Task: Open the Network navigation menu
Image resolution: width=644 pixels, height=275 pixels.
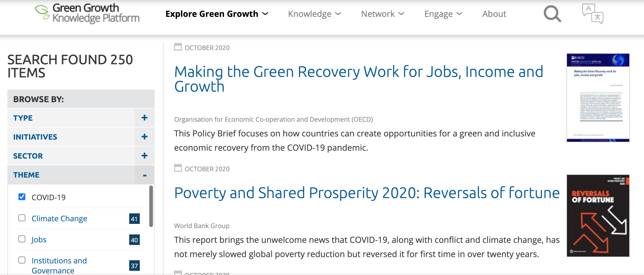Action: [382, 14]
